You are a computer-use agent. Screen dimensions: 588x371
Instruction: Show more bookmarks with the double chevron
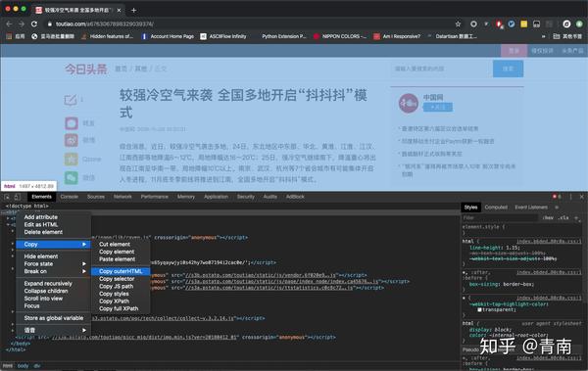543,36
